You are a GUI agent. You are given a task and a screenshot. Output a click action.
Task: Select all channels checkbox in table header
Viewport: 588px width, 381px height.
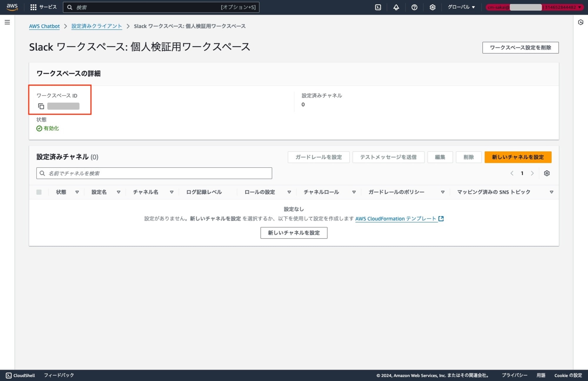pyautogui.click(x=39, y=192)
